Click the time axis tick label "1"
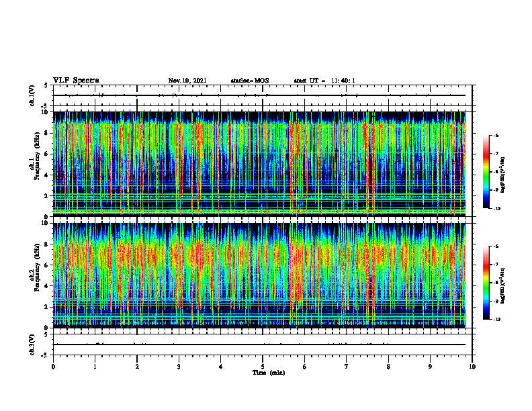Viewport: 532px width, 411px height. (95, 367)
